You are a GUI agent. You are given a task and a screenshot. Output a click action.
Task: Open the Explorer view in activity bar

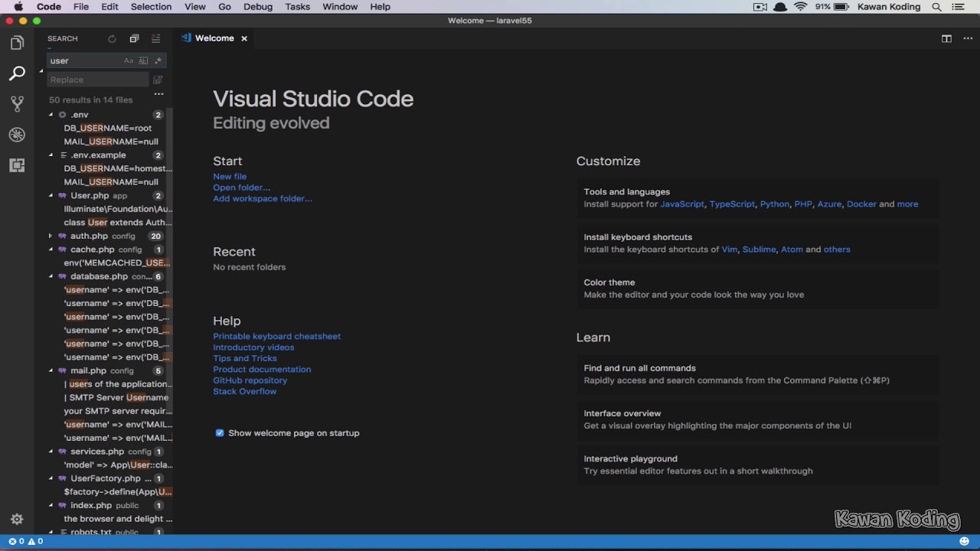(17, 43)
